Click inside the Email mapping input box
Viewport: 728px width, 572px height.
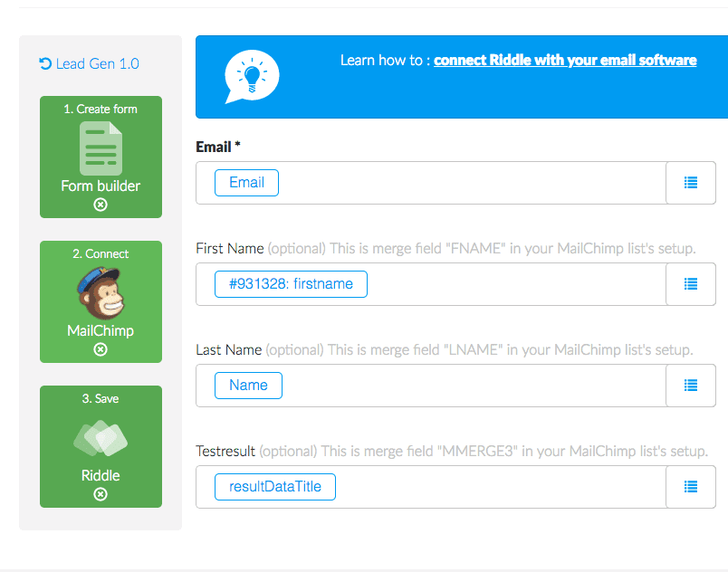tap(431, 183)
